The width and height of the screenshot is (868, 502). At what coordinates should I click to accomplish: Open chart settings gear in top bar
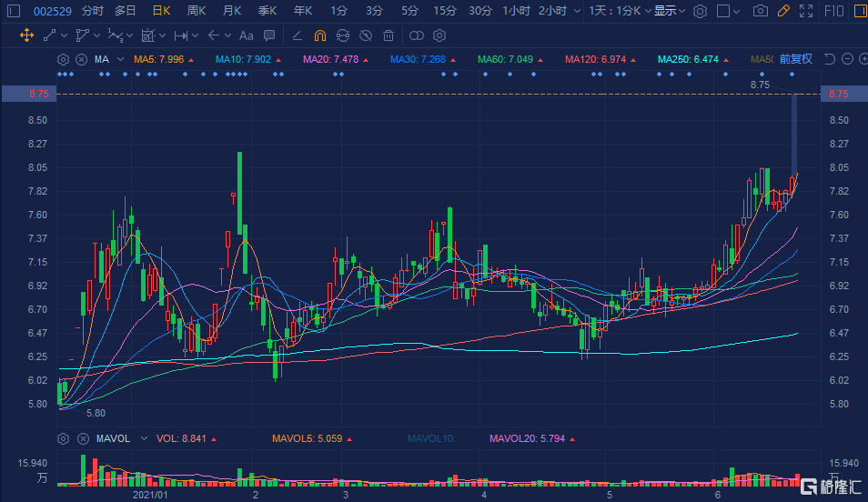click(701, 11)
